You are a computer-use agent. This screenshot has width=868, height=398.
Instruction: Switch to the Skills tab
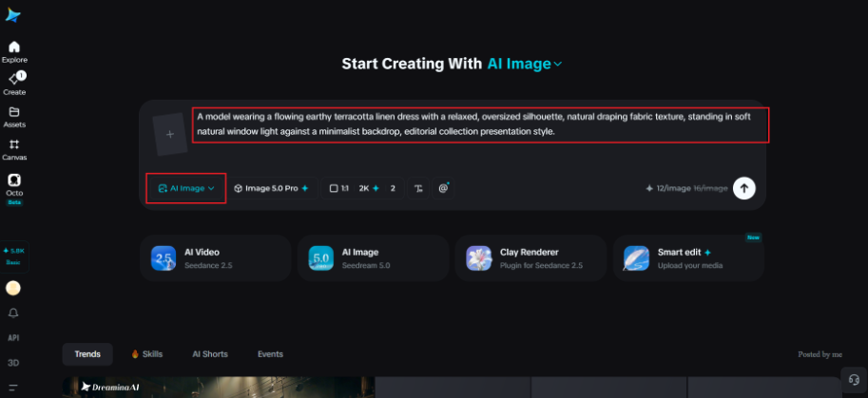147,354
